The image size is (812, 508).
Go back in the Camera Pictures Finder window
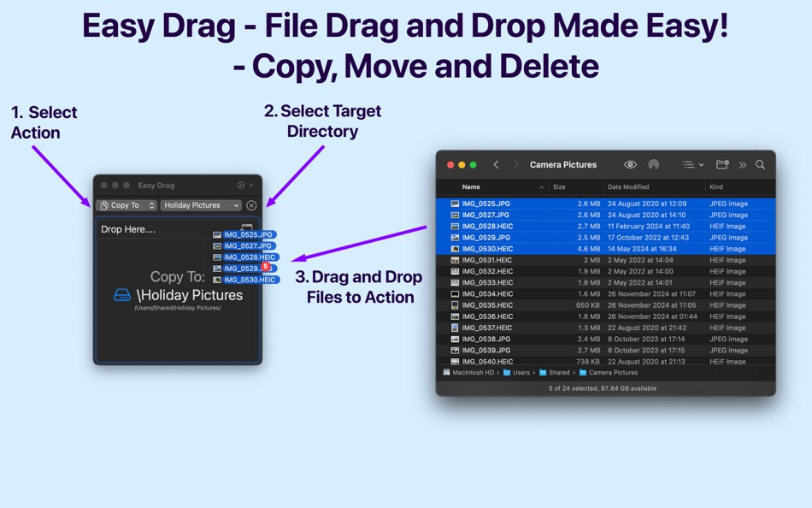point(496,164)
